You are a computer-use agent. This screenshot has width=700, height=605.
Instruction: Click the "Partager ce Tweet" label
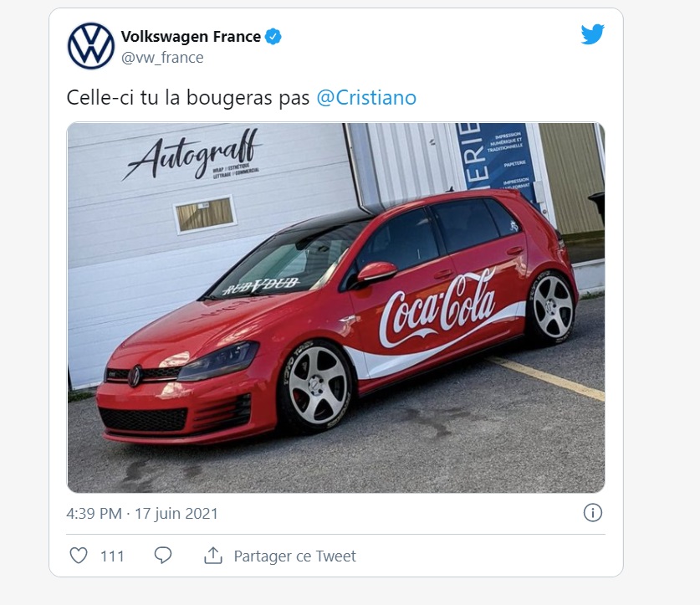tap(294, 556)
